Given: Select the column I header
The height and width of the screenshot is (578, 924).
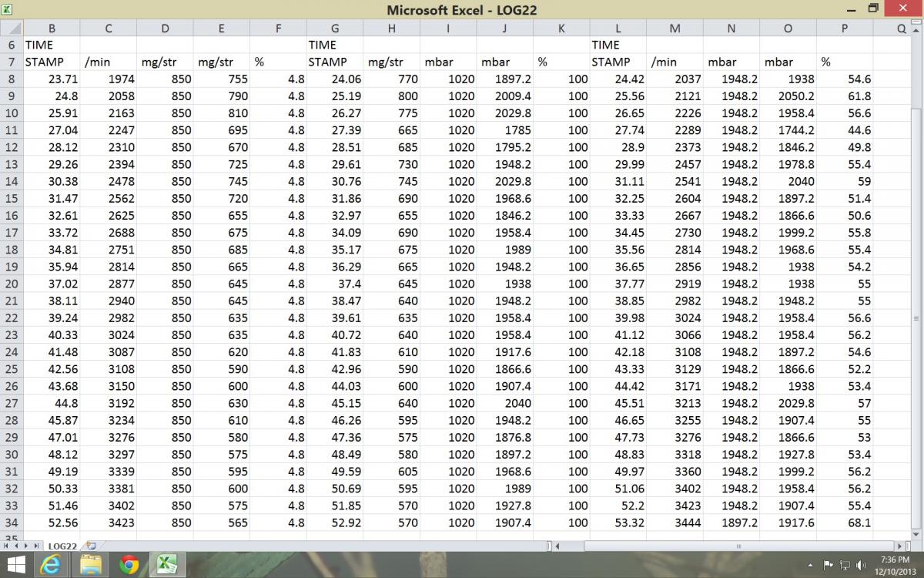Looking at the screenshot, I should tap(448, 29).
